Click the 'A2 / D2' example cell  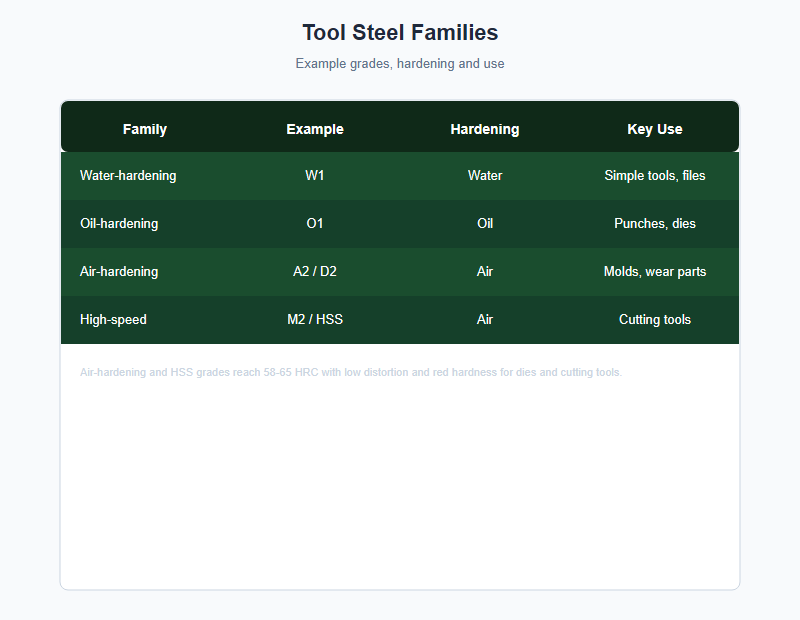(x=315, y=271)
